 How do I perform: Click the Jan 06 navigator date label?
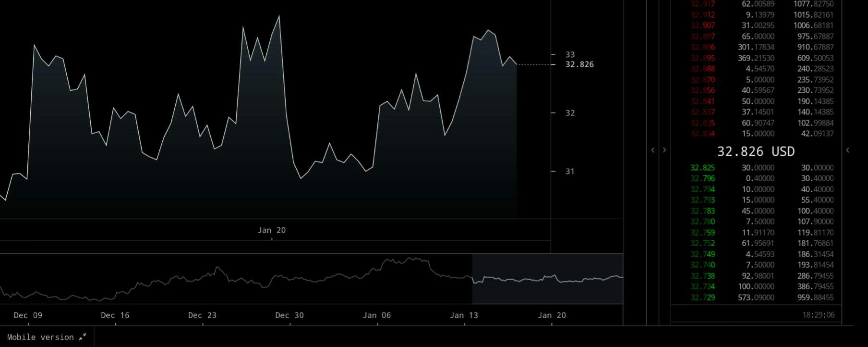click(x=376, y=315)
